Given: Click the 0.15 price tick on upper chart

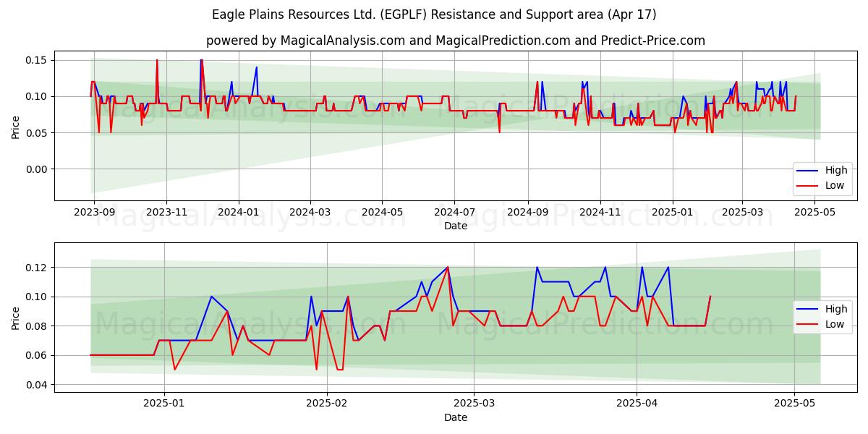Looking at the screenshot, I should (x=36, y=60).
